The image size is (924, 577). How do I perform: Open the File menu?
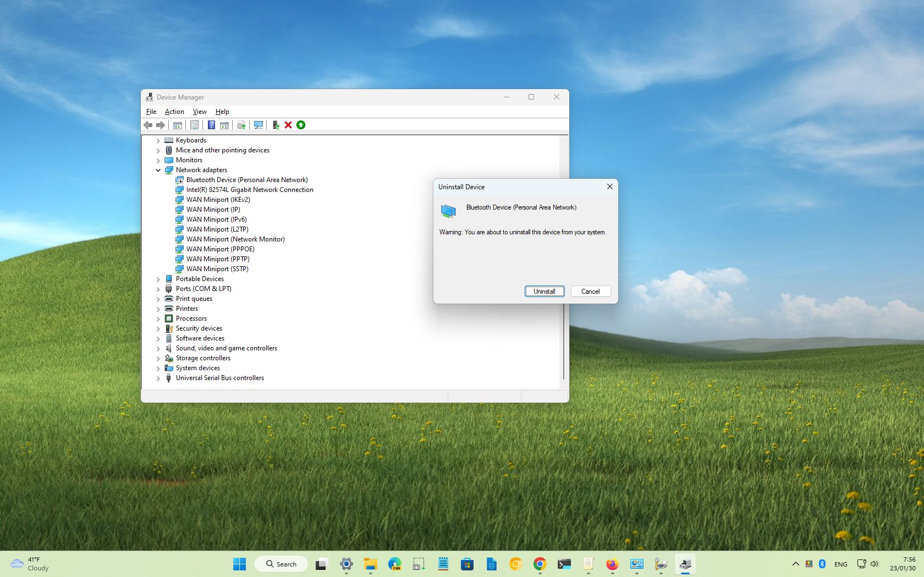(151, 112)
